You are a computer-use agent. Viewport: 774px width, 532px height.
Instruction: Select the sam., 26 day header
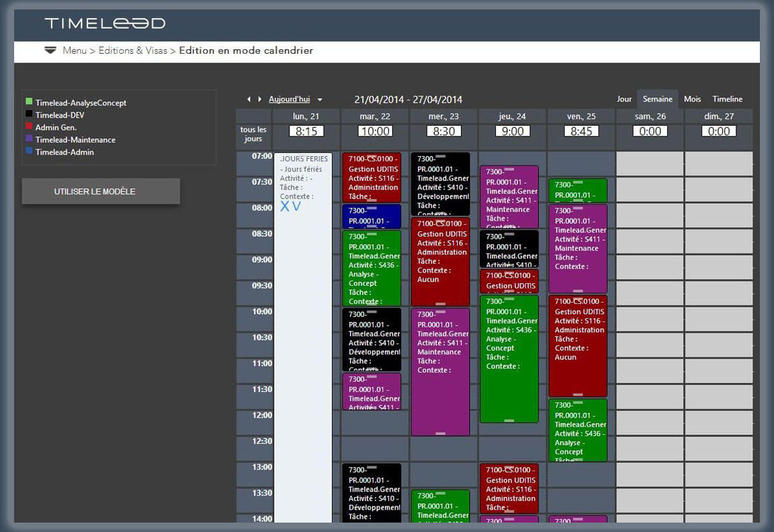(x=650, y=116)
